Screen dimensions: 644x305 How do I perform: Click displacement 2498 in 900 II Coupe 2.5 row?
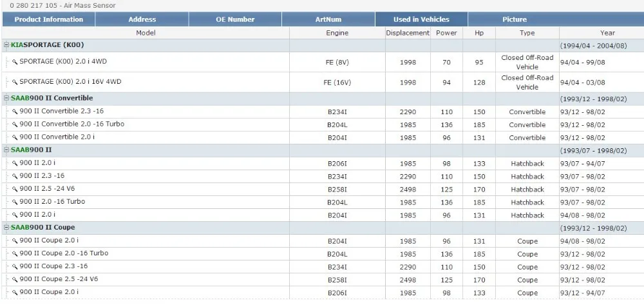tap(408, 280)
